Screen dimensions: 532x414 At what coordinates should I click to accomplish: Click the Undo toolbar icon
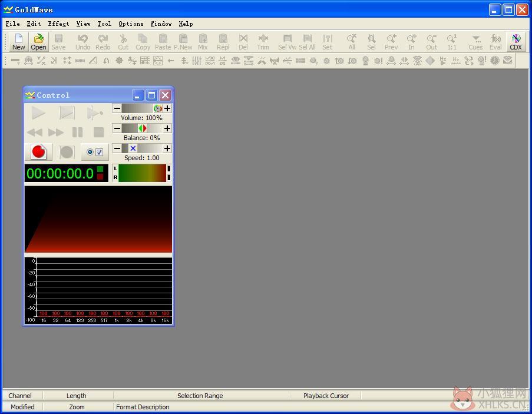point(83,42)
